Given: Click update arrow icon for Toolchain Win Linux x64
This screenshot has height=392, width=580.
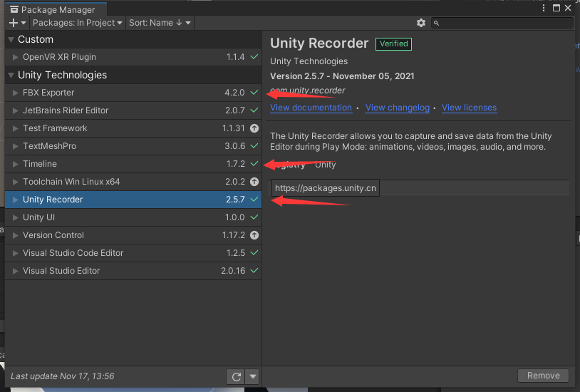Looking at the screenshot, I should [254, 182].
